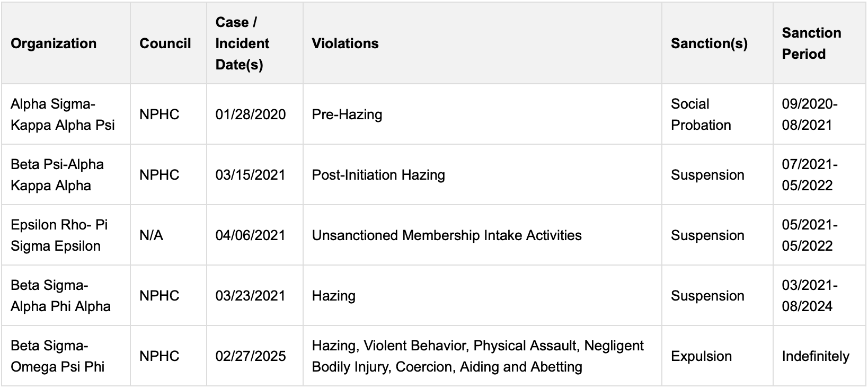Select the Epsilon Rho-Pi Sigma Epsilon cell

tap(59, 235)
